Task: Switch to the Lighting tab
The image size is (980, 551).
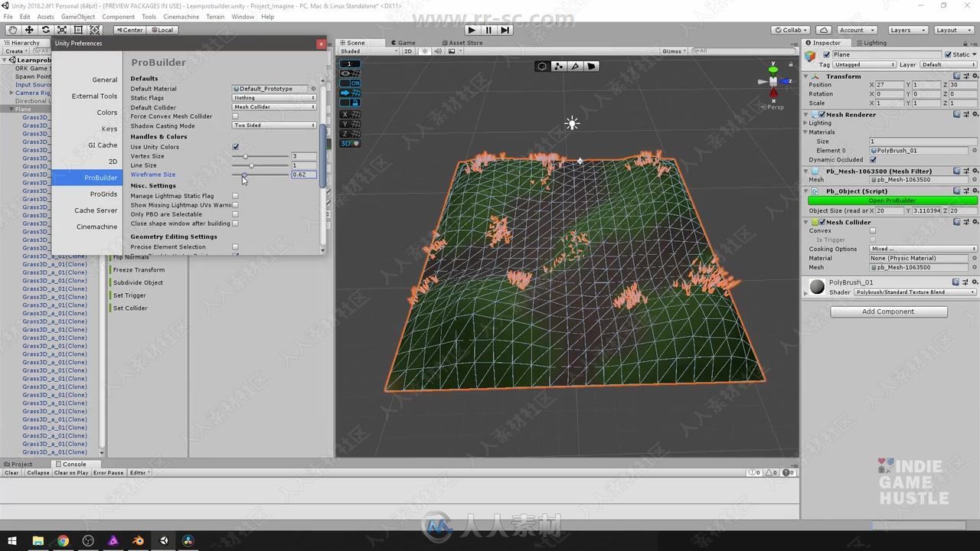Action: (x=871, y=43)
